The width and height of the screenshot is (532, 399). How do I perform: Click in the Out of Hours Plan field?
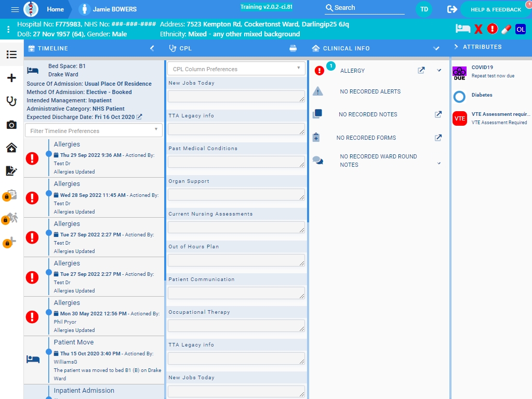coord(236,260)
